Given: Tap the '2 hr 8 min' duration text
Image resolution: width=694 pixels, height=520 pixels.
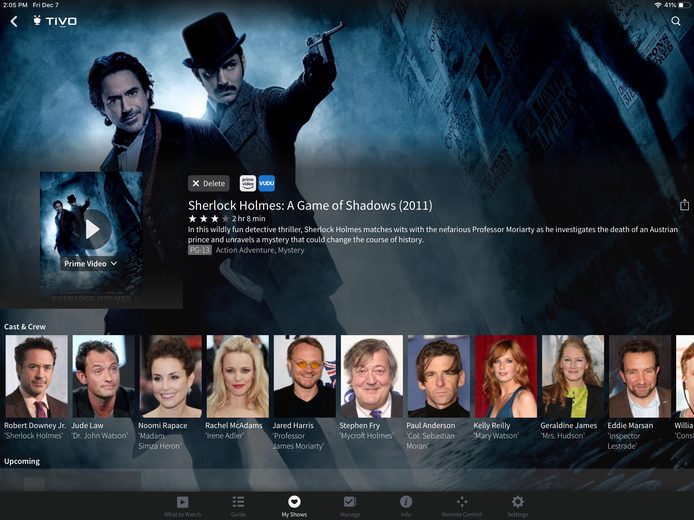Looking at the screenshot, I should (249, 219).
